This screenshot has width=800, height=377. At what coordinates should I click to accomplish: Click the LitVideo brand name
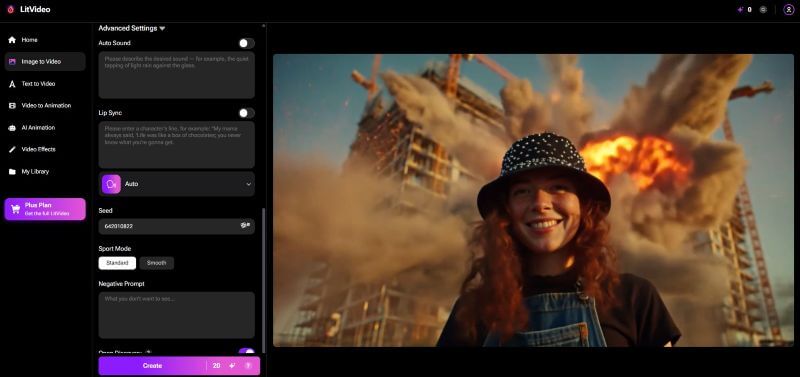click(x=35, y=10)
